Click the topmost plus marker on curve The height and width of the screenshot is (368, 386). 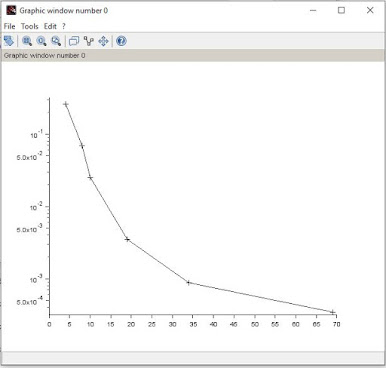click(x=66, y=104)
